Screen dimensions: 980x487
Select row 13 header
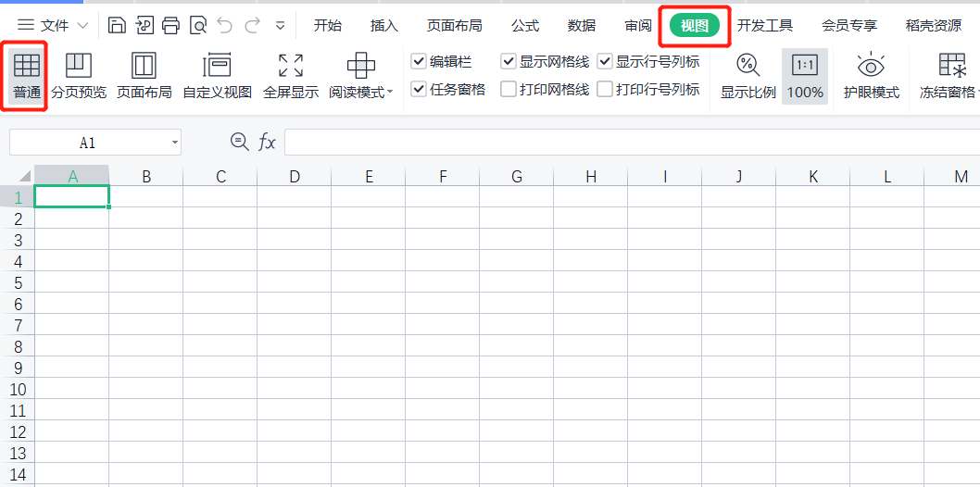(x=18, y=454)
